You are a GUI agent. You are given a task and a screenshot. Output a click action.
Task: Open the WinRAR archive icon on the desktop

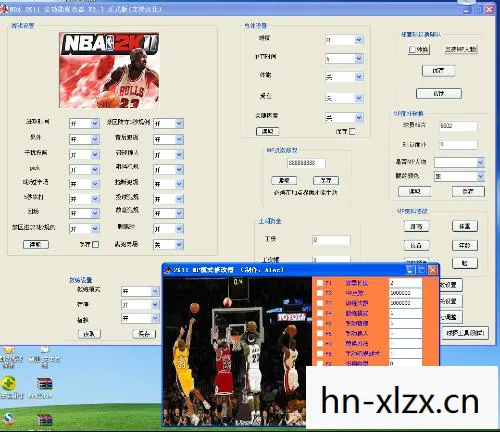44,385
